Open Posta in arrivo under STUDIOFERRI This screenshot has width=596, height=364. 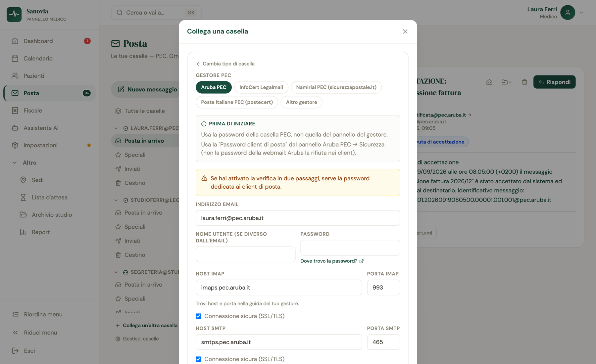[145, 213]
